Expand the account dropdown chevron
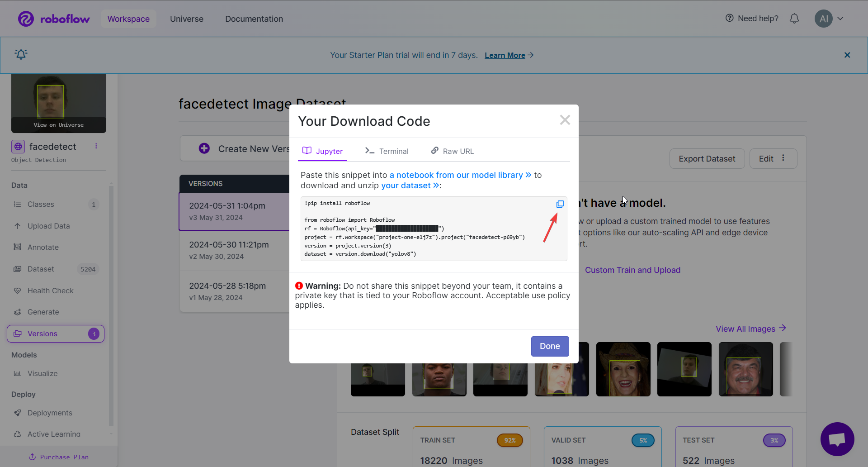Viewport: 868px width, 467px height. coord(840,19)
